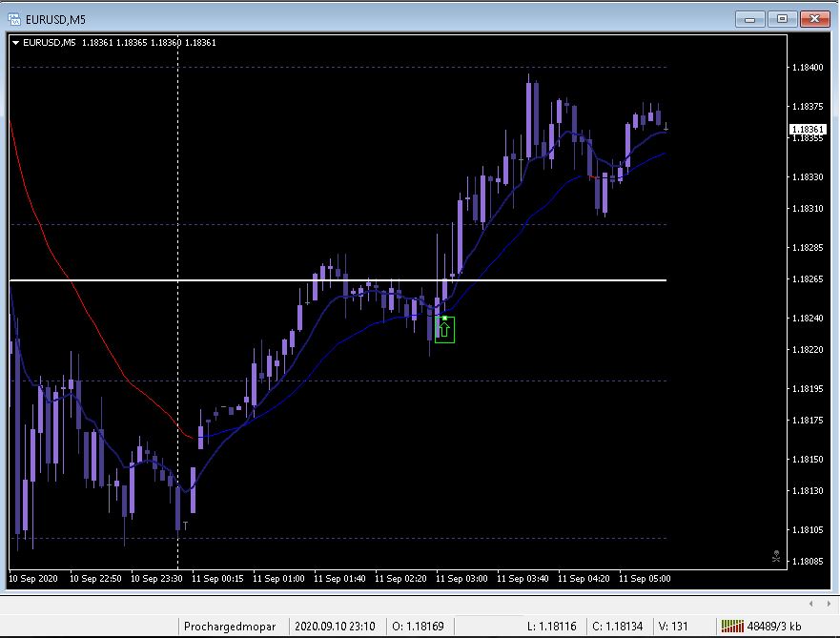Minimize the EURUSD,M5 chart window

750,19
